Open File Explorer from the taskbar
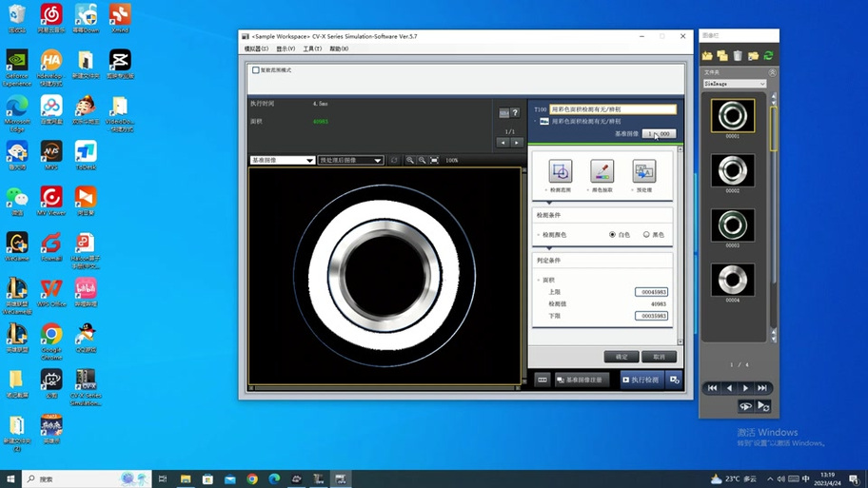 click(186, 479)
